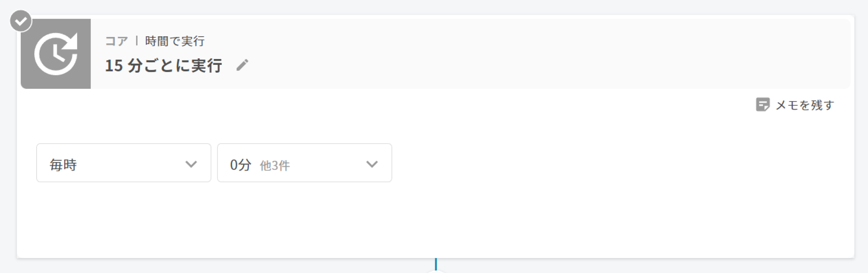Click the 他3件 additional selections label

click(275, 166)
